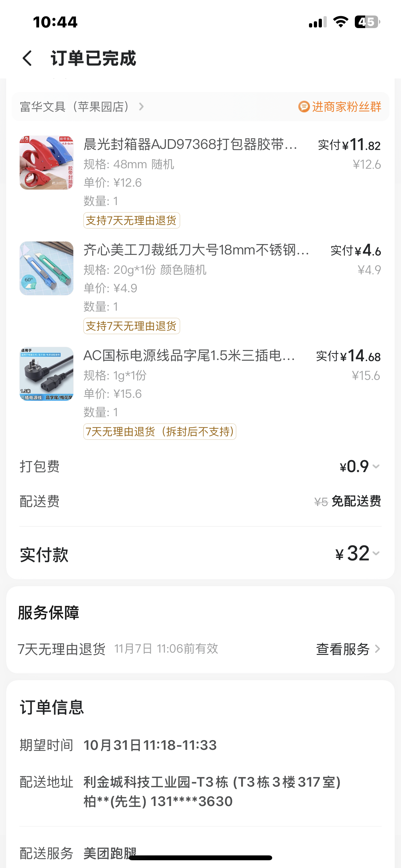Screen dimensions: 401x868
Task: Open the tape dispenser product thumbnail
Action: coord(46,163)
